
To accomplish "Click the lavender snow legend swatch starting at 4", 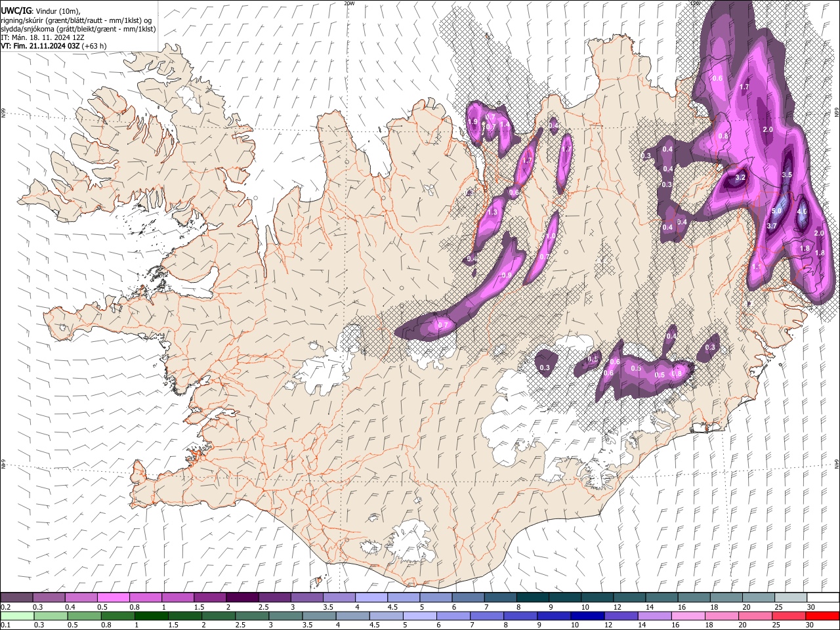I will point(371,597).
